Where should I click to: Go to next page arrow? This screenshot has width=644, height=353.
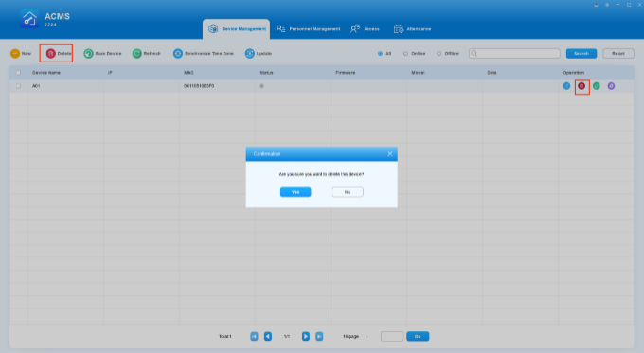pyautogui.click(x=306, y=336)
